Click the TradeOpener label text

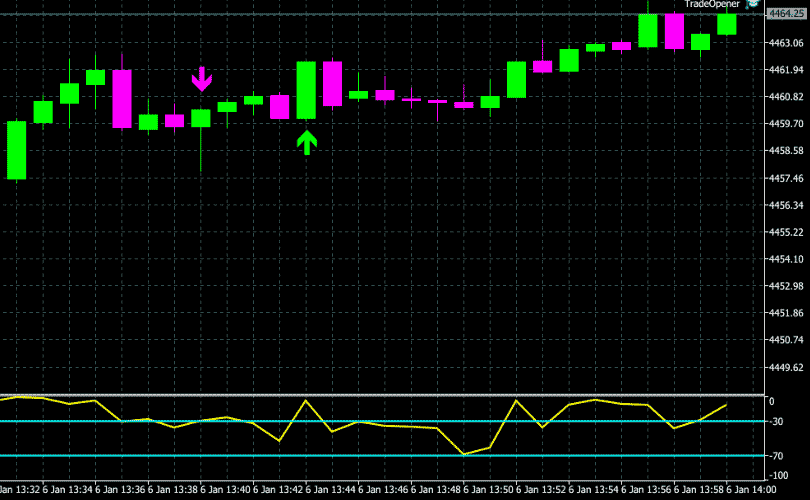point(712,5)
